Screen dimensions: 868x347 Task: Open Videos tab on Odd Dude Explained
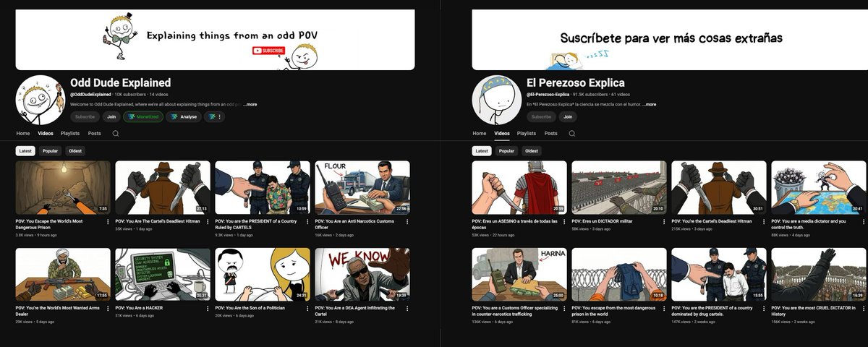coord(46,134)
